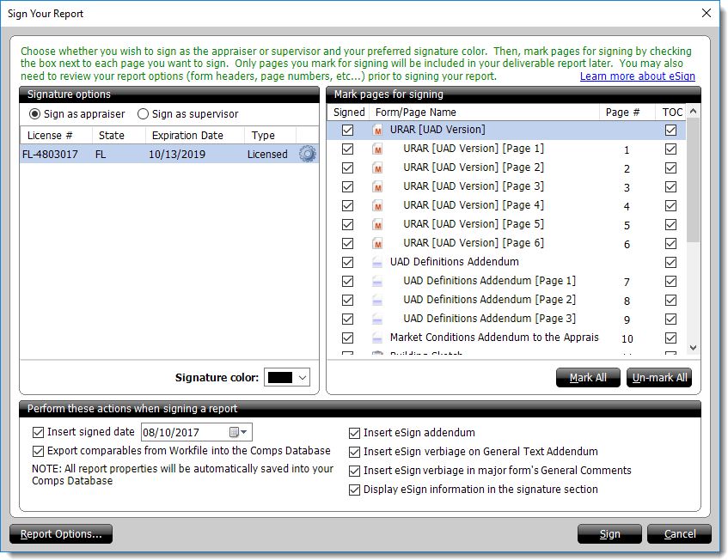This screenshot has height=560, width=728.
Task: Open the Learn more about eSign link
Action: pos(639,76)
